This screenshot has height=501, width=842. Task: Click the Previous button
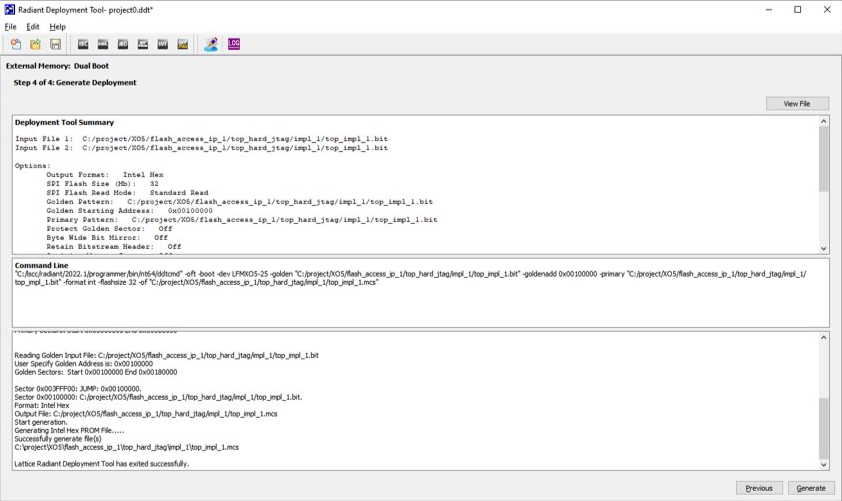(x=759, y=488)
